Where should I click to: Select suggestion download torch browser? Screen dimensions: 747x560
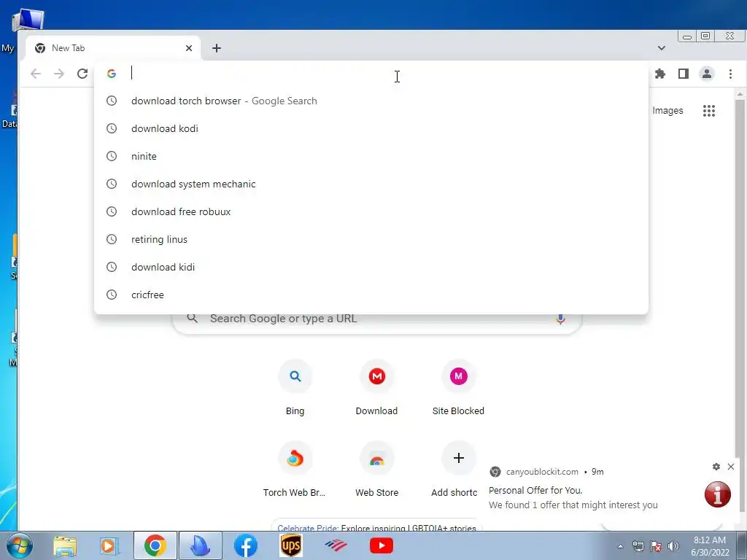[x=371, y=101]
